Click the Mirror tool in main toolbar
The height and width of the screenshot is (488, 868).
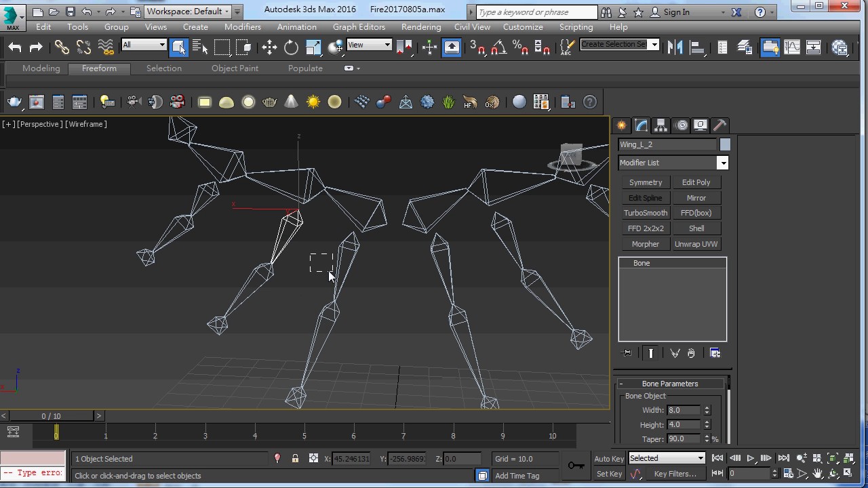675,47
